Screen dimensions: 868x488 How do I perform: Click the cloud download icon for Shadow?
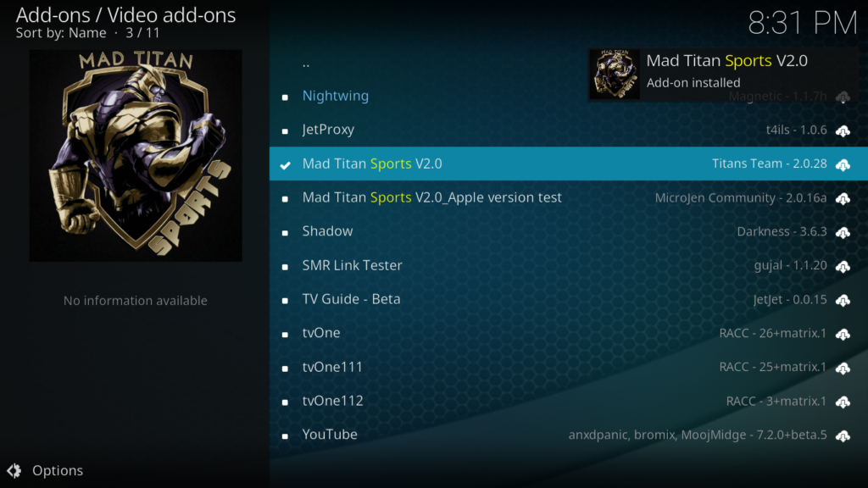click(843, 232)
